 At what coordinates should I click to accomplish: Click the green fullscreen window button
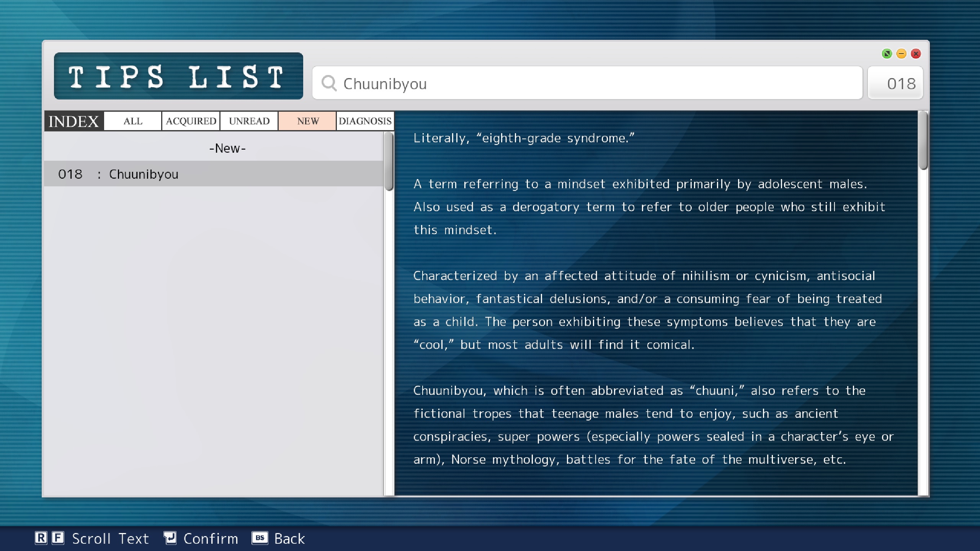coord(887,54)
